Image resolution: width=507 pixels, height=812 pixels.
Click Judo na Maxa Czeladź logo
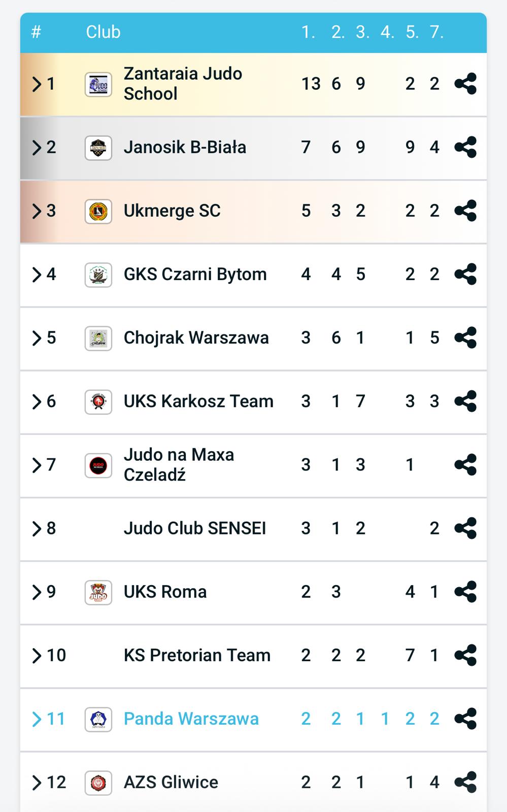[x=98, y=465]
